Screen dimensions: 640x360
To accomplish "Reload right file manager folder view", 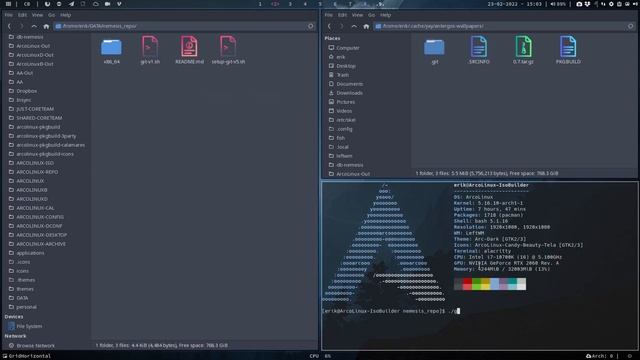I will [x=631, y=26].
